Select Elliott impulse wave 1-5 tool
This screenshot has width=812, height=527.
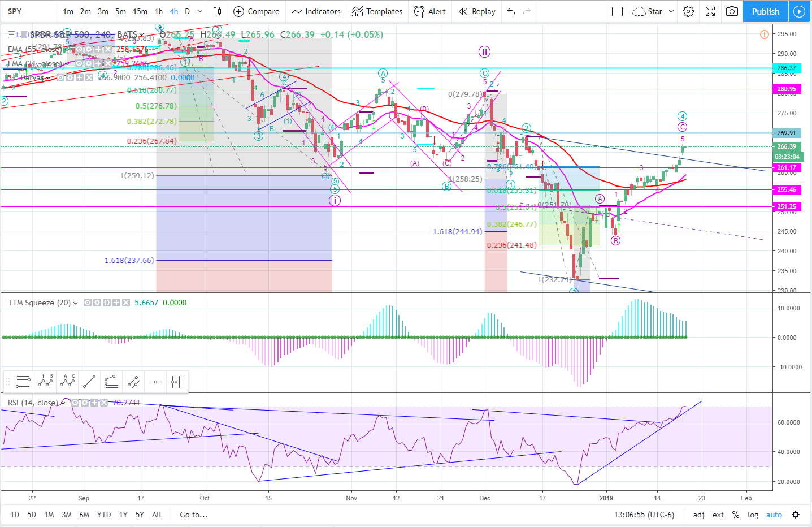[x=45, y=382]
